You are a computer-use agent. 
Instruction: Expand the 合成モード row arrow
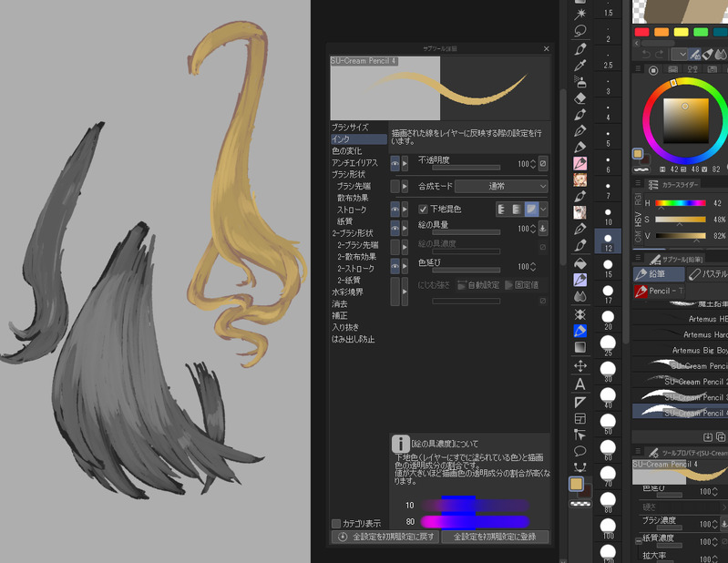click(x=405, y=186)
